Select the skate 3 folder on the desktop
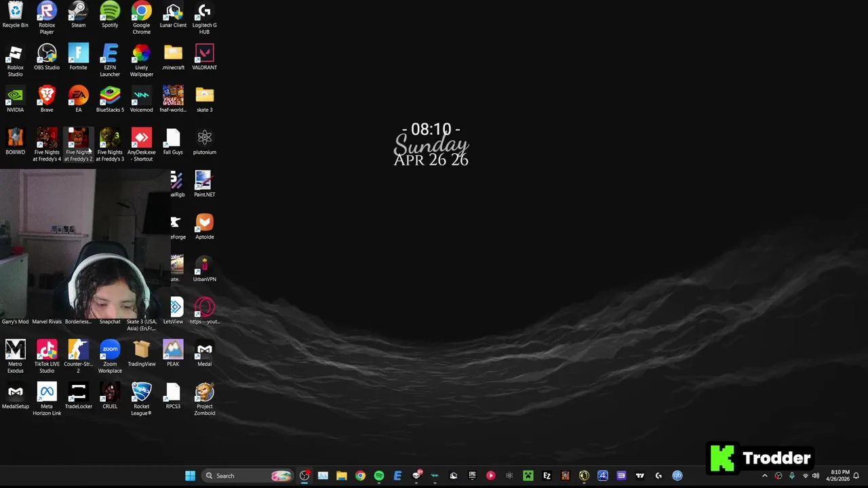The height and width of the screenshot is (488, 868). [204, 100]
